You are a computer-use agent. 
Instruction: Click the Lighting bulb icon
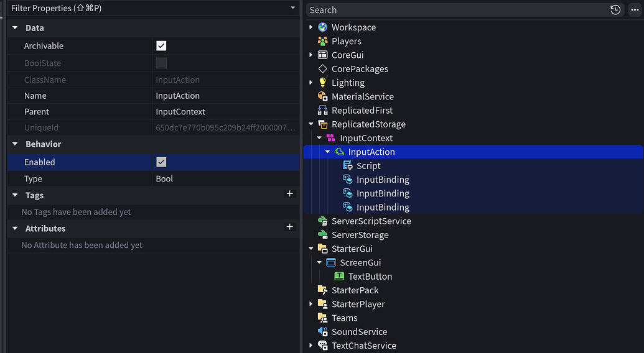(323, 83)
